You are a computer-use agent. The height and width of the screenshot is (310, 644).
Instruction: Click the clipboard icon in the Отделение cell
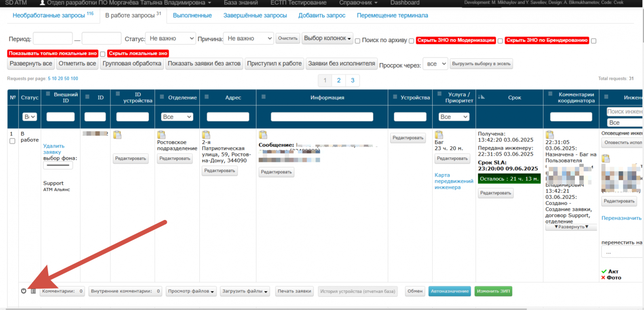click(x=161, y=134)
